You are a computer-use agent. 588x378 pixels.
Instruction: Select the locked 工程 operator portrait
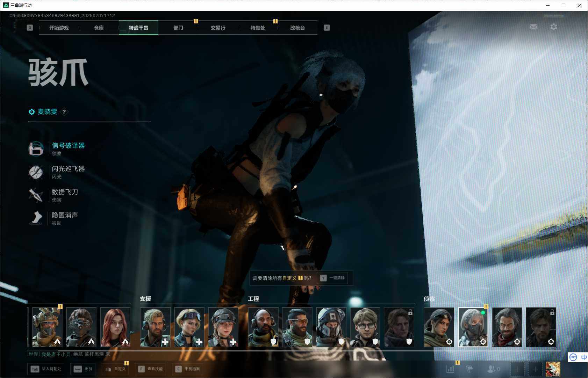click(x=399, y=327)
